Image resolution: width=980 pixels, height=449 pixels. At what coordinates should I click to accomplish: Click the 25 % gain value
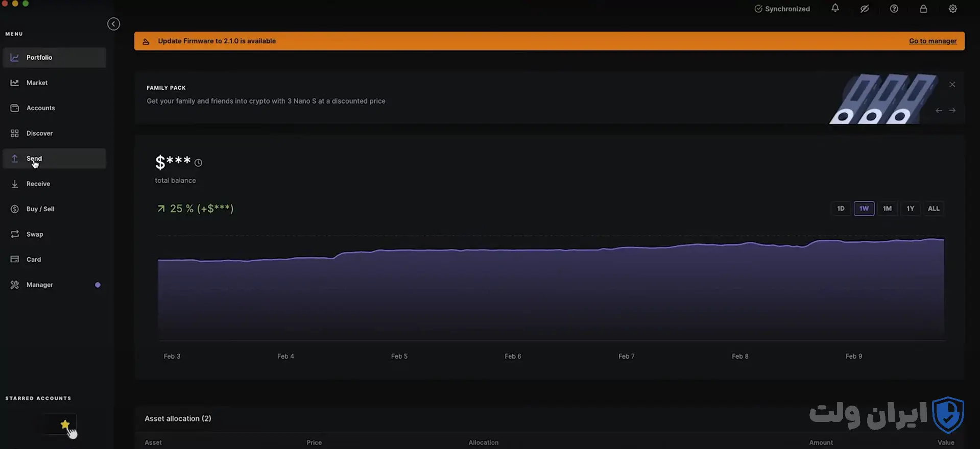point(181,209)
